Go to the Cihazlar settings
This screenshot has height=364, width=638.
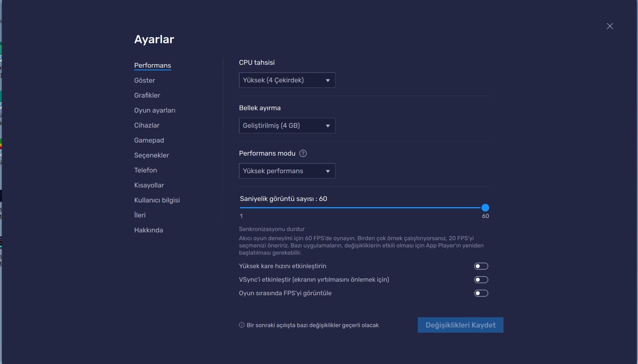pyautogui.click(x=146, y=125)
